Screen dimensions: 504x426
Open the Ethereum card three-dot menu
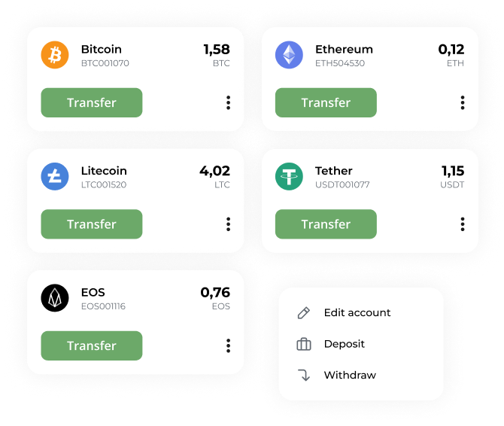coord(463,102)
